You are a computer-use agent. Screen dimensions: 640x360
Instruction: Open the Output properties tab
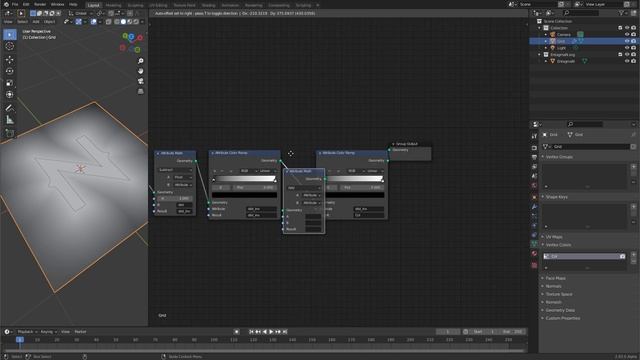(534, 157)
